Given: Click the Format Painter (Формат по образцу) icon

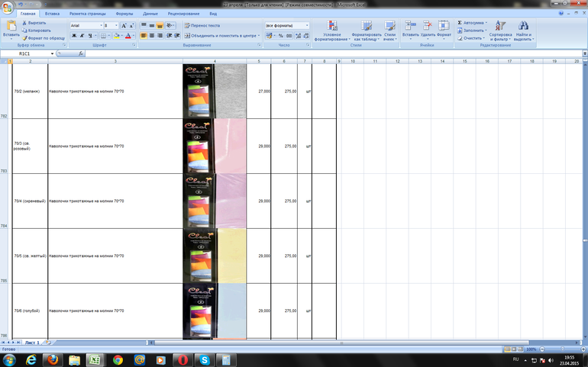Looking at the screenshot, I should click(x=24, y=37).
